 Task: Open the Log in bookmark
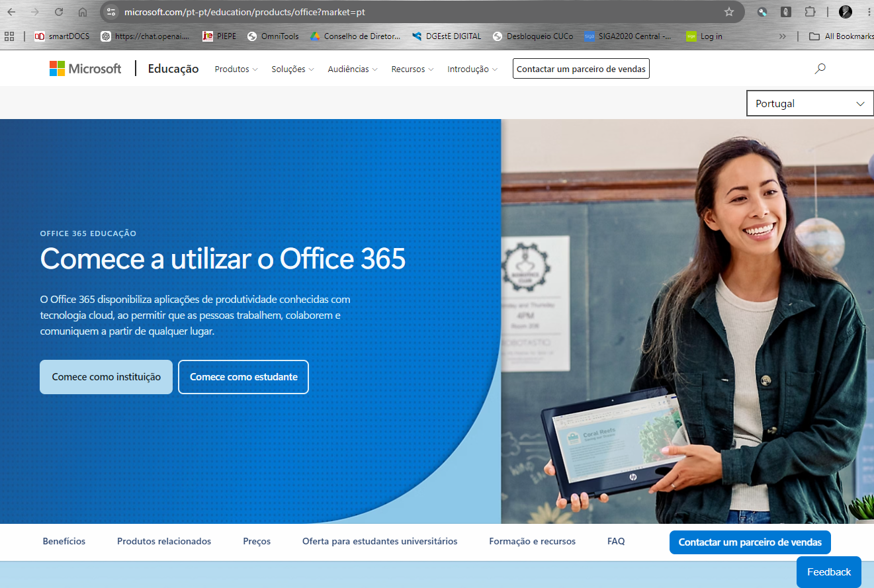point(704,36)
